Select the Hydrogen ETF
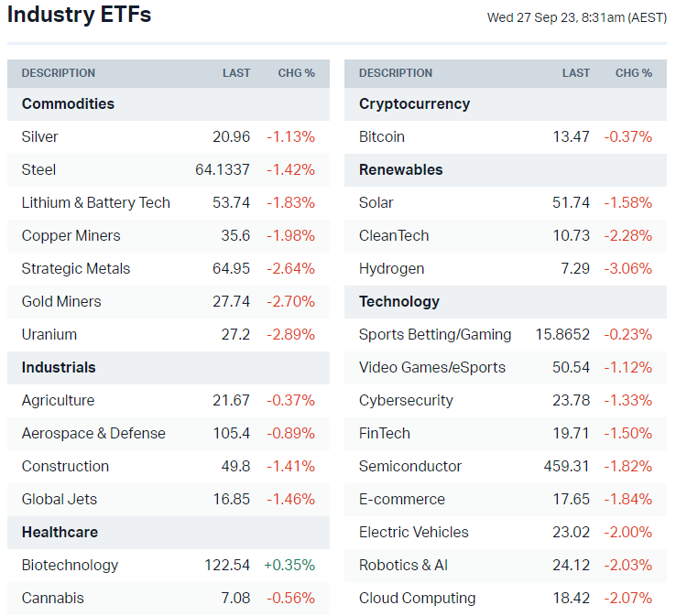The height and width of the screenshot is (616, 676). (392, 269)
